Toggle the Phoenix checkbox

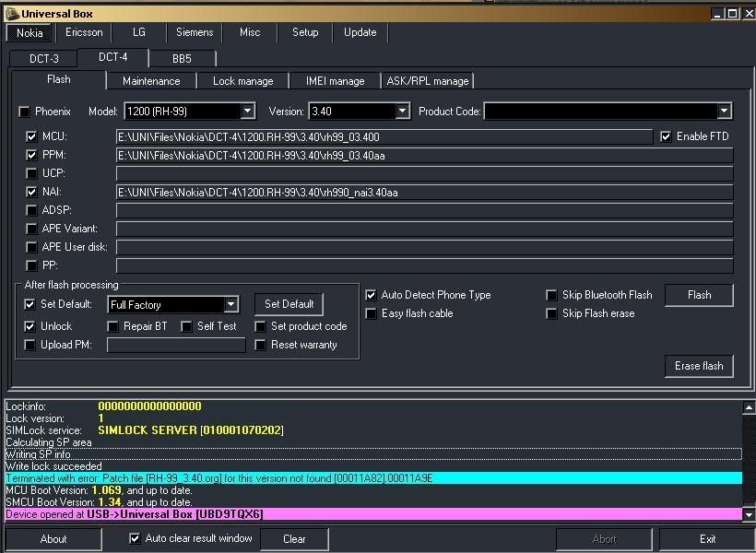(24, 112)
